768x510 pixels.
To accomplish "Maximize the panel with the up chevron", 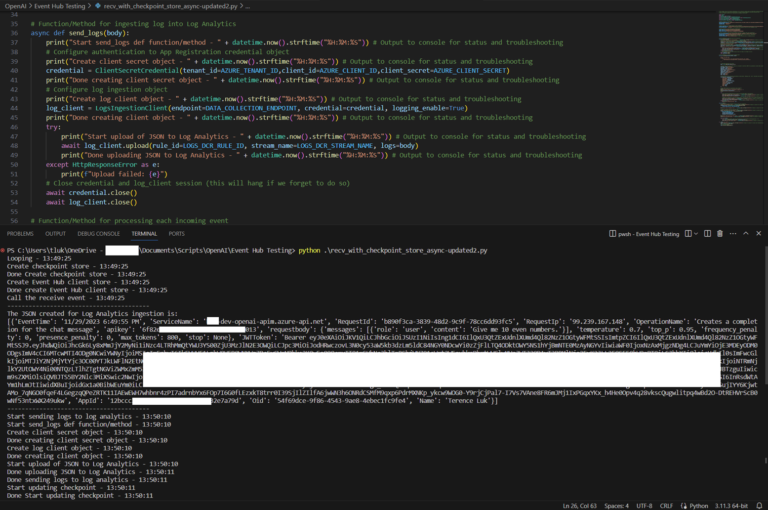I will click(746, 234).
